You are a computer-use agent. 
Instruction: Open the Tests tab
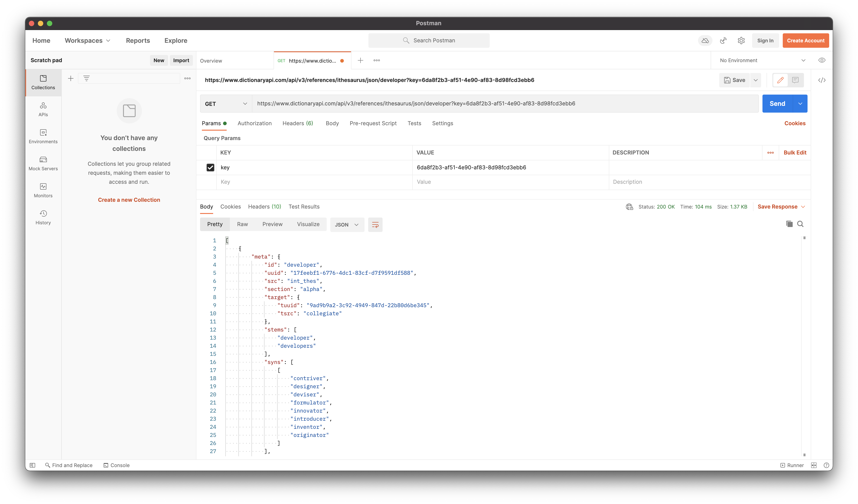pos(414,123)
